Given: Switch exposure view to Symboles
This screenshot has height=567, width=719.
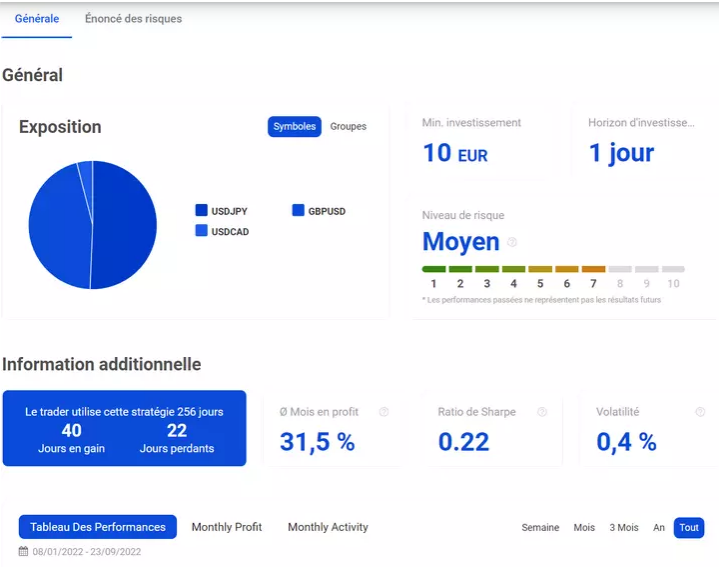Looking at the screenshot, I should click(294, 126).
